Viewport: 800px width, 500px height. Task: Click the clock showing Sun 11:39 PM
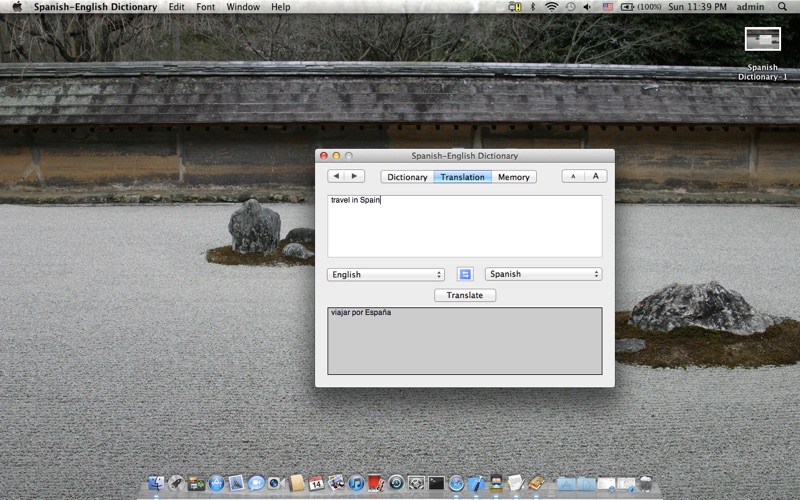697,7
